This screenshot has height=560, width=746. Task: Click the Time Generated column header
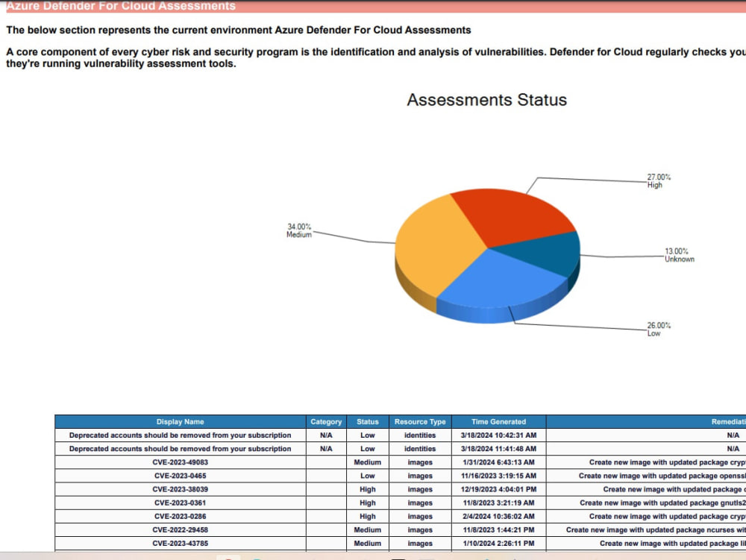pos(498,421)
